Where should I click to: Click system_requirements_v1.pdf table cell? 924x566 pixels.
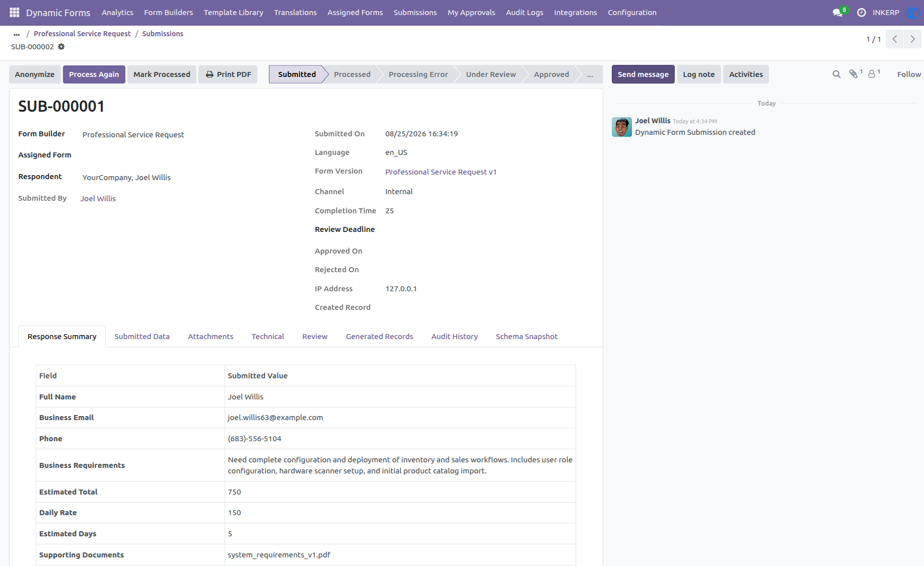click(400, 555)
